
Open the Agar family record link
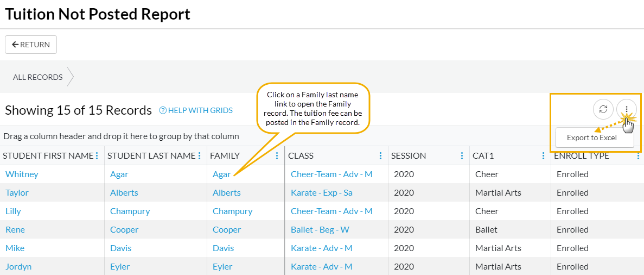[x=221, y=174]
